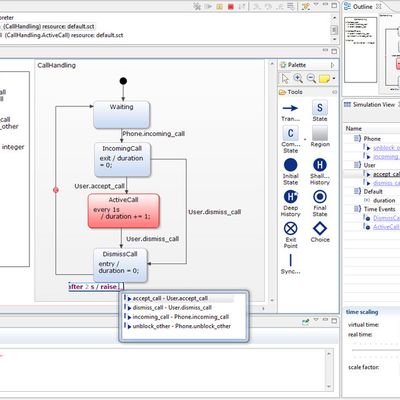The width and height of the screenshot is (400, 400).
Task: Click the User.accept_call transition label
Action: click(x=99, y=186)
